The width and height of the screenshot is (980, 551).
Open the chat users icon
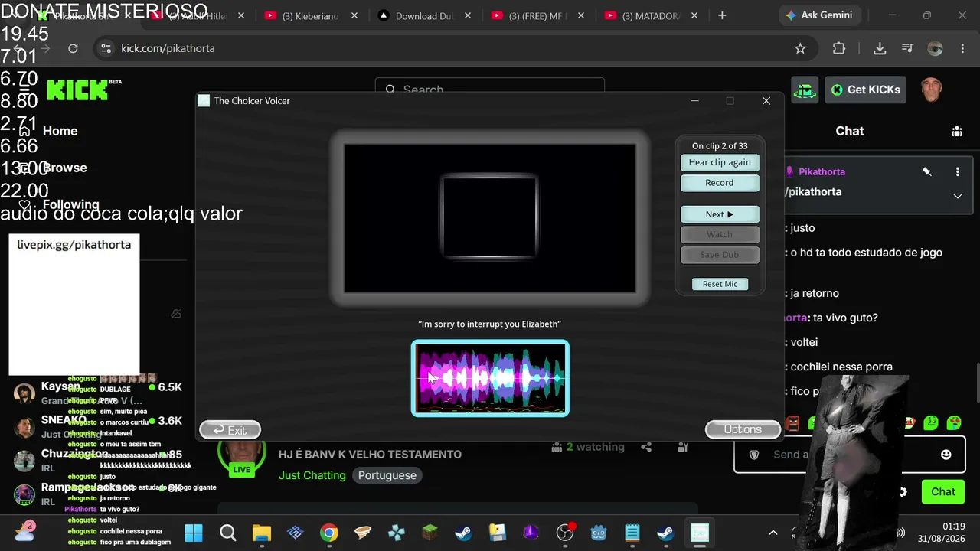coord(957,132)
